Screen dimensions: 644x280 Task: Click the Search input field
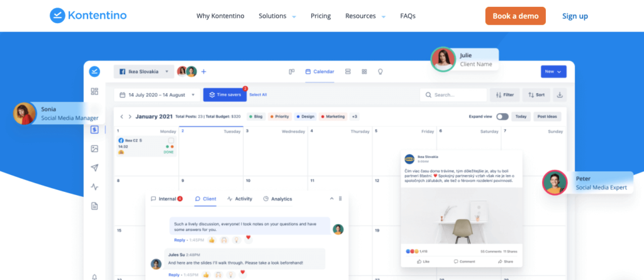coord(453,95)
